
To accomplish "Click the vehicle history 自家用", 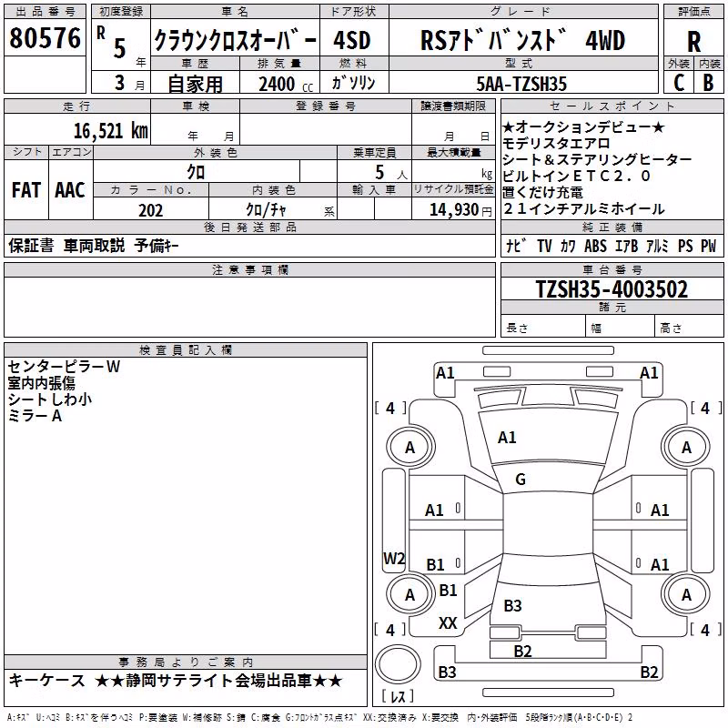I will (195, 84).
